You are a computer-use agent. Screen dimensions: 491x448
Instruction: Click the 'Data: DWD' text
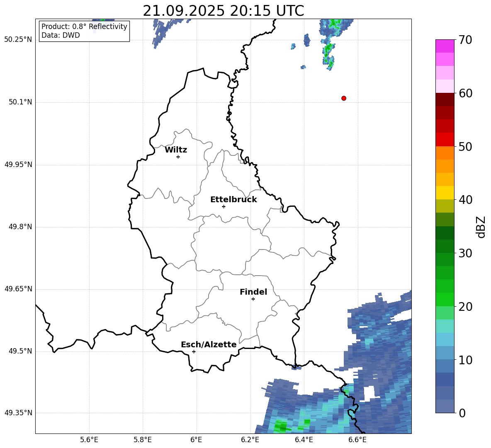[x=61, y=35]
